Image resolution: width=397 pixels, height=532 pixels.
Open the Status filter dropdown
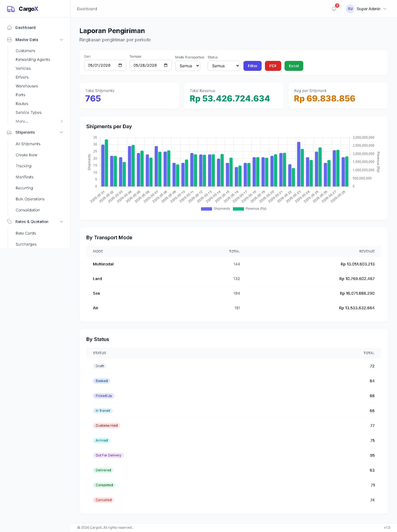pyautogui.click(x=224, y=66)
